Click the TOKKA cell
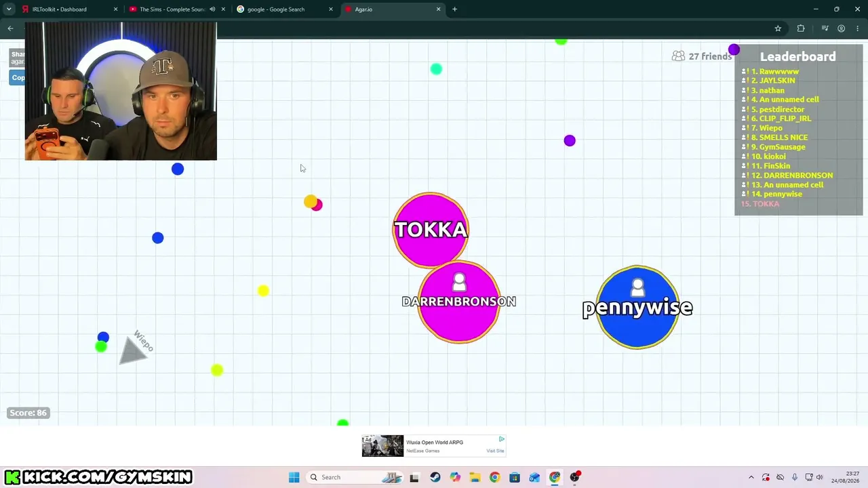This screenshot has width=868, height=488. pyautogui.click(x=431, y=229)
